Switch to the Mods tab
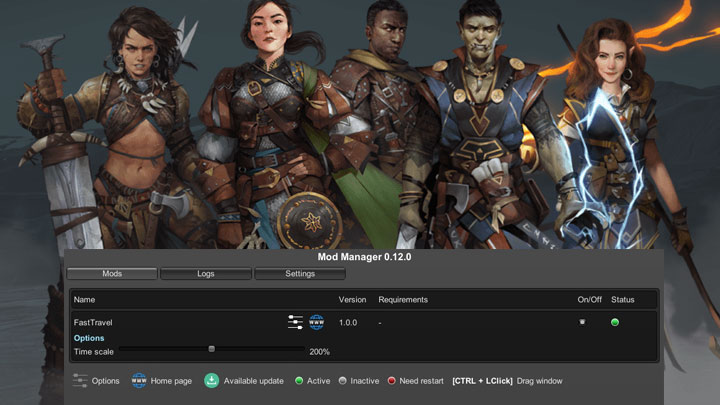 tap(112, 274)
